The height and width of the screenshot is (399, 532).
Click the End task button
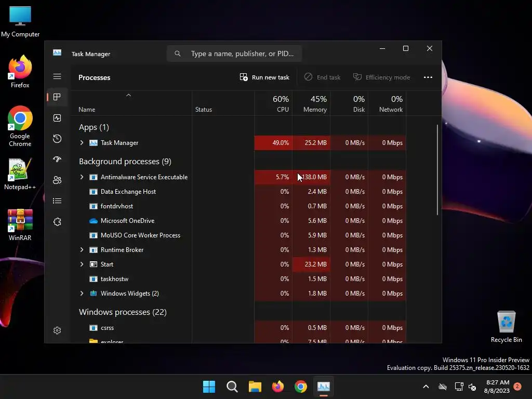[322, 77]
